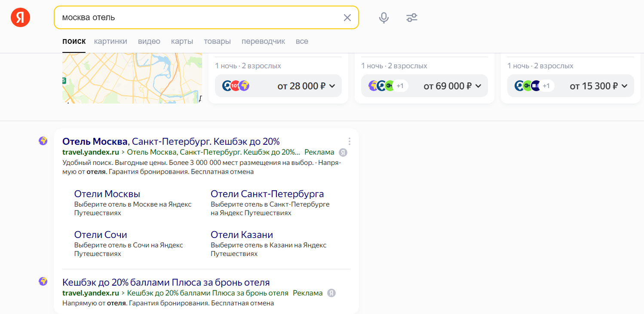The height and width of the screenshot is (314, 644).
Task: Open the "Отели Санкт-Петербурга" sitelink
Action: coord(267,194)
